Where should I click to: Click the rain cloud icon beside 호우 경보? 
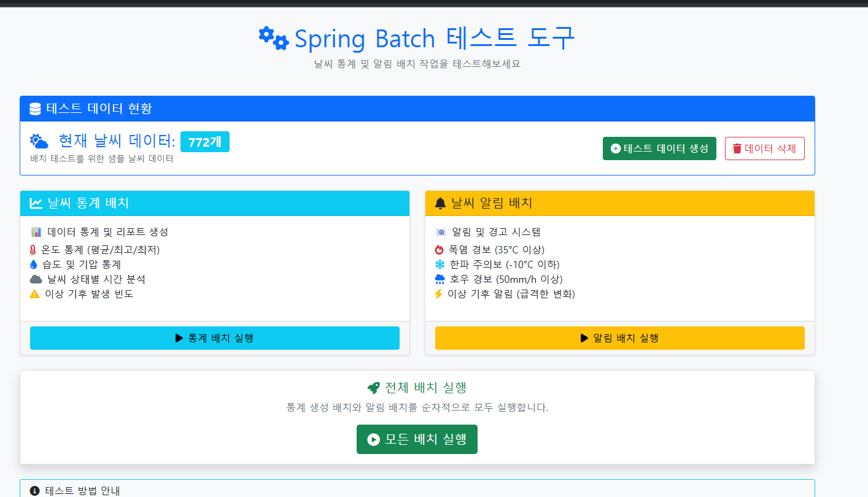[x=440, y=279]
